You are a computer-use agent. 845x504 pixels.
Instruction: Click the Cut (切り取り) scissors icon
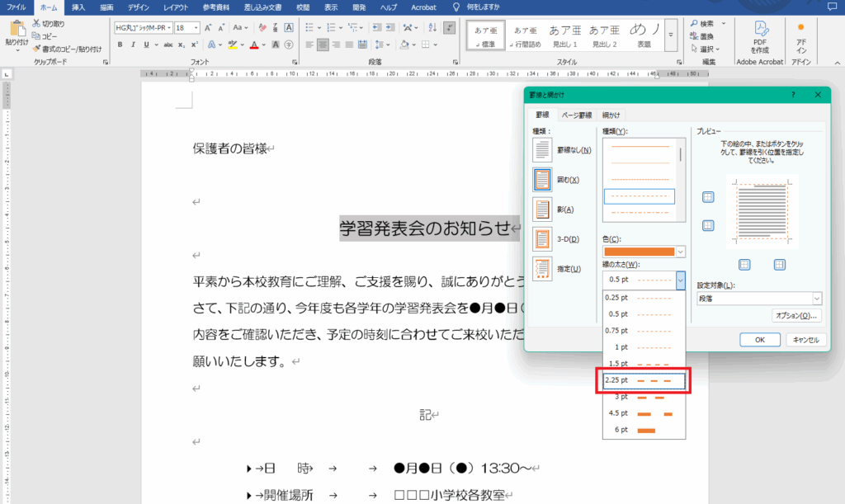point(36,23)
